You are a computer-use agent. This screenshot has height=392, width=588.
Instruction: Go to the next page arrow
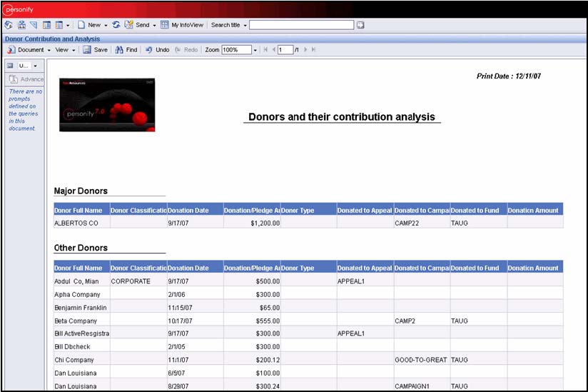(305, 49)
